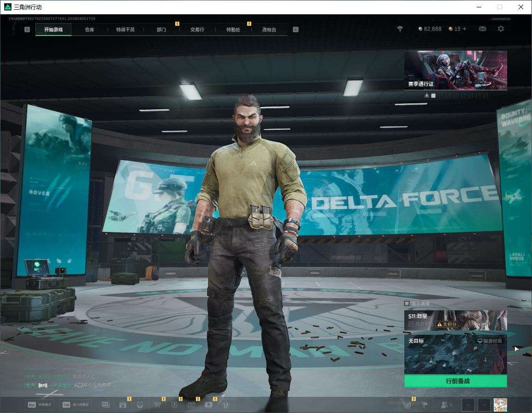
Task: Click the green 行前备战 button
Action: point(455,381)
